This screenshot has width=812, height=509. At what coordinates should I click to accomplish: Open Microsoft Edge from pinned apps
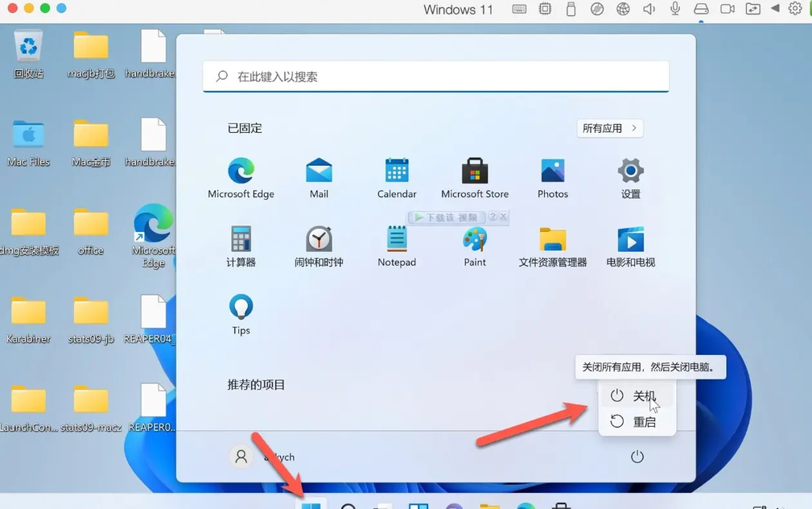pos(241,178)
